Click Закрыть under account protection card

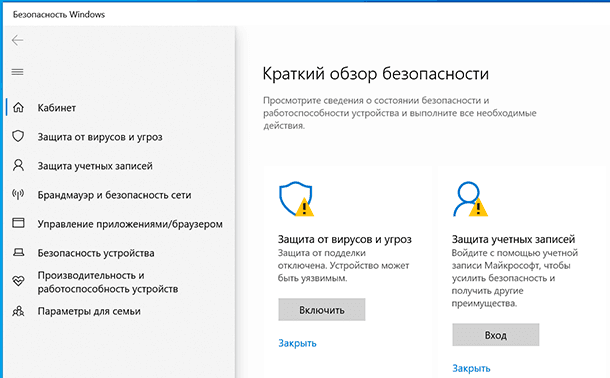(x=471, y=368)
